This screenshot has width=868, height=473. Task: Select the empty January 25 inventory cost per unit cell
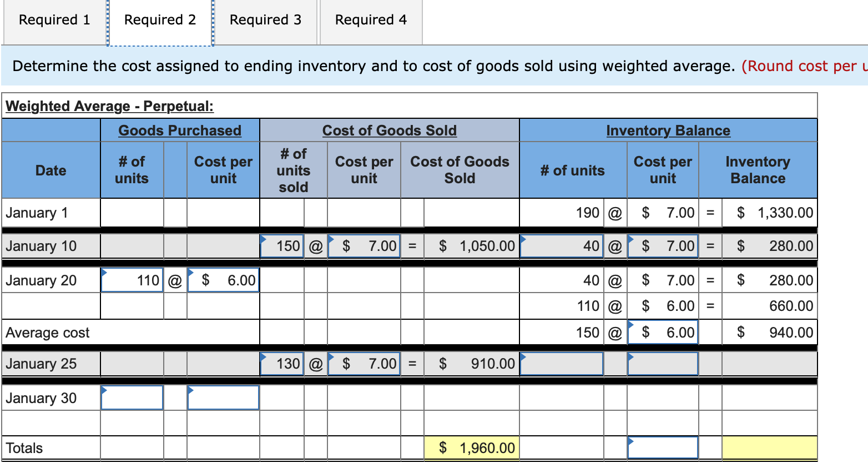[663, 364]
